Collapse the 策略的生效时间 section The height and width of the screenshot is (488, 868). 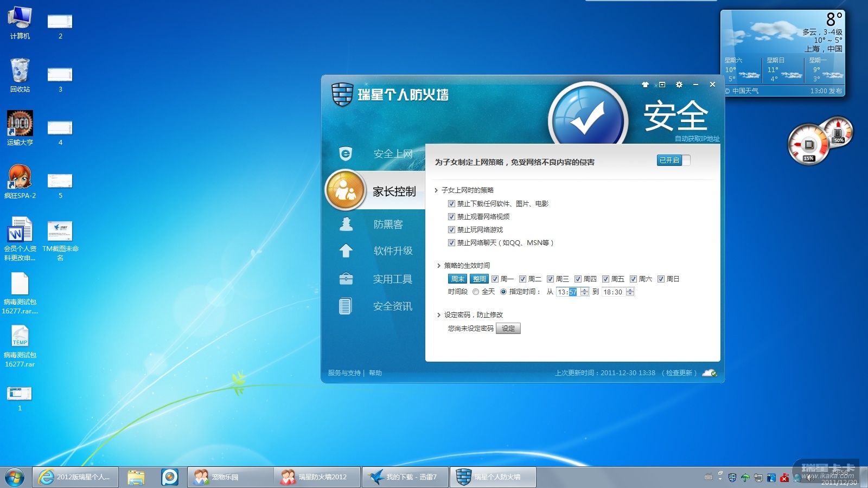coord(439,266)
